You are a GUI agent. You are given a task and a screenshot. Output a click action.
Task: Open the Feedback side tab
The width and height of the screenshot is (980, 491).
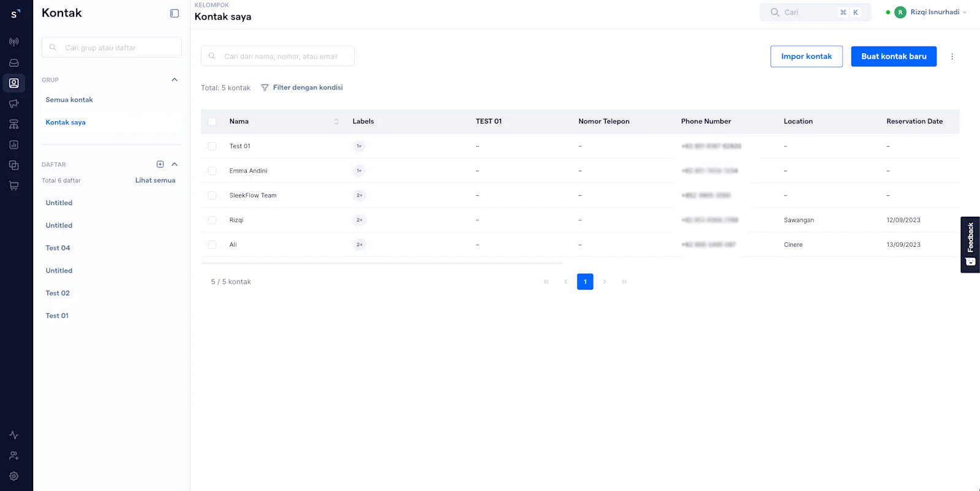coord(970,244)
